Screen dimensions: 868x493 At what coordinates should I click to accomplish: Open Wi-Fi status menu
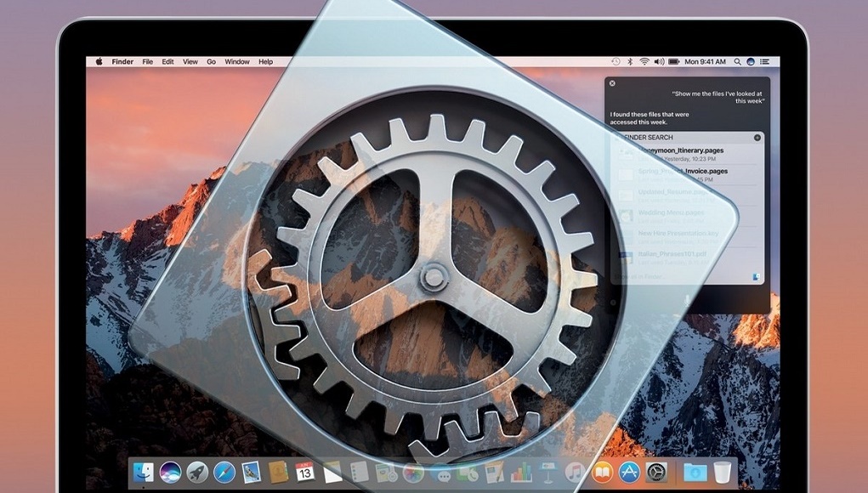(x=644, y=61)
